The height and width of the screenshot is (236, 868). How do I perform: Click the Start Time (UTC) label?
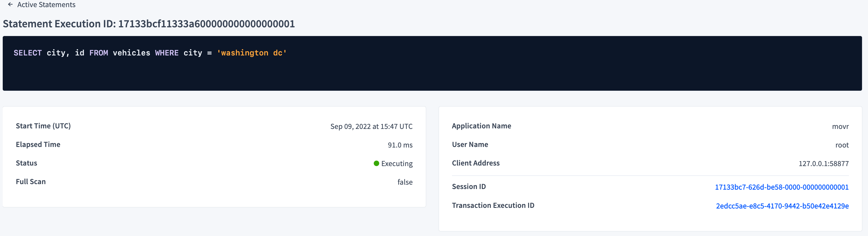[x=43, y=126]
